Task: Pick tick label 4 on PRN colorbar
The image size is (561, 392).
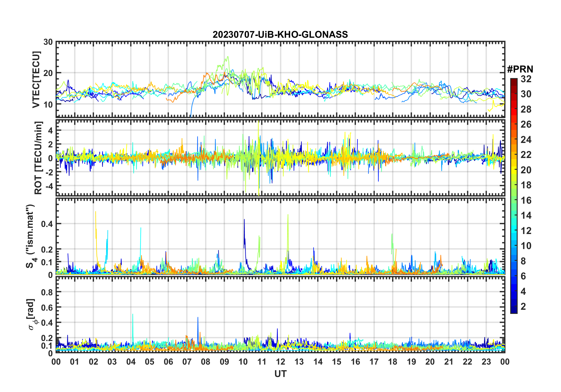Action: 524,291
